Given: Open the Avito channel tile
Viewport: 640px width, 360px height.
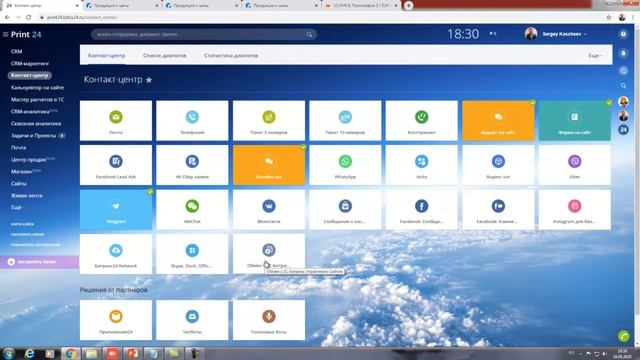Looking at the screenshot, I should click(x=422, y=165).
